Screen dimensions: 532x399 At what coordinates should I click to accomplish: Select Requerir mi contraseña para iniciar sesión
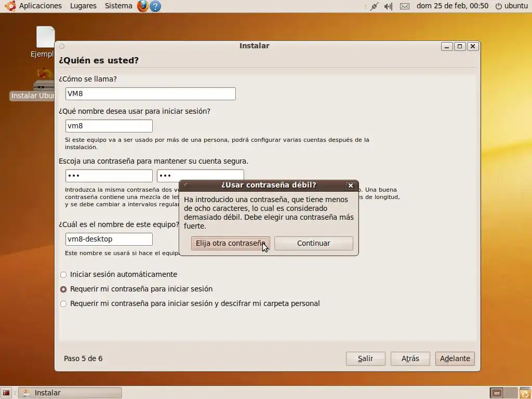click(136, 289)
